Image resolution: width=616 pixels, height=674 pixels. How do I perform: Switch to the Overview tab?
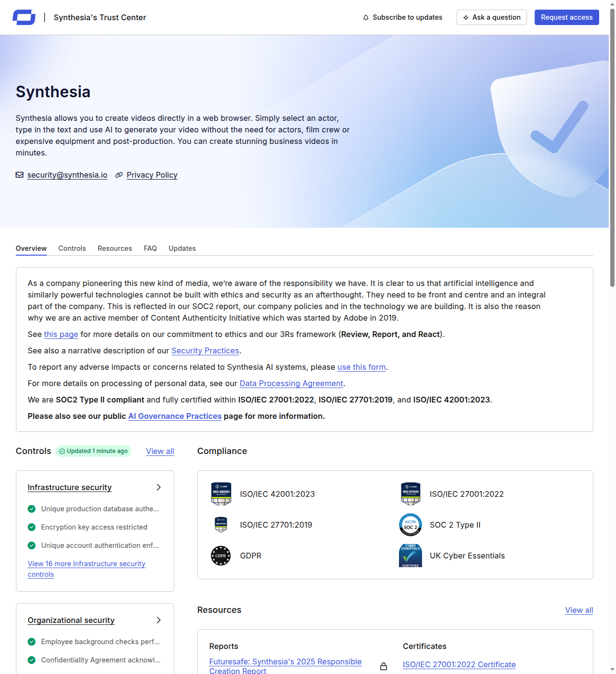point(31,248)
